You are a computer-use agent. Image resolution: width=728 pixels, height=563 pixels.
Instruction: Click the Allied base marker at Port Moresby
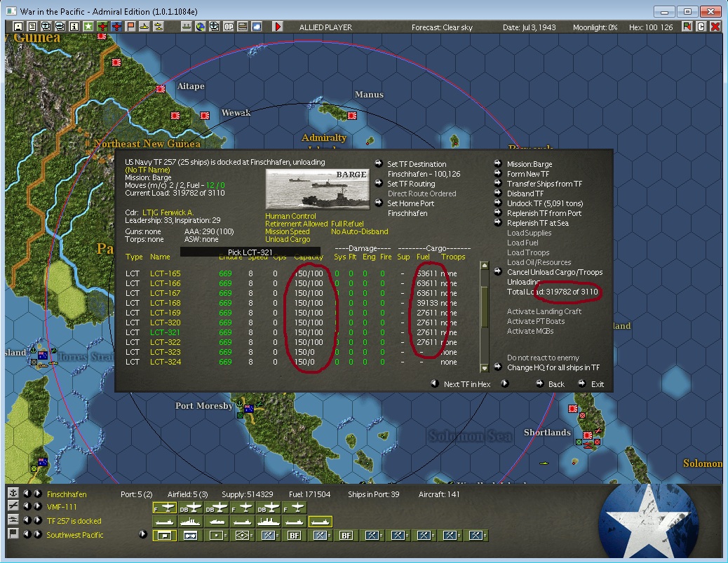coord(249,409)
